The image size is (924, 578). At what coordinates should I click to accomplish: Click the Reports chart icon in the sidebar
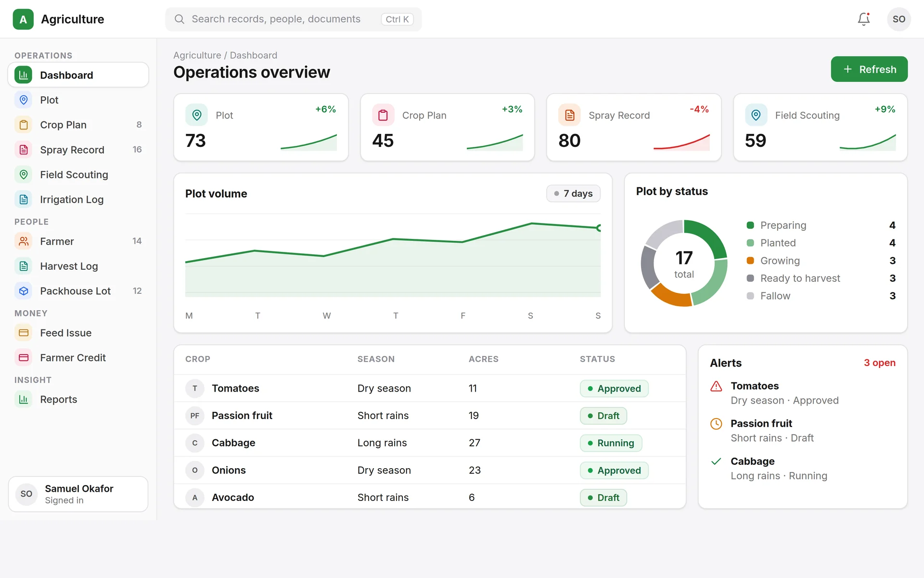click(24, 399)
